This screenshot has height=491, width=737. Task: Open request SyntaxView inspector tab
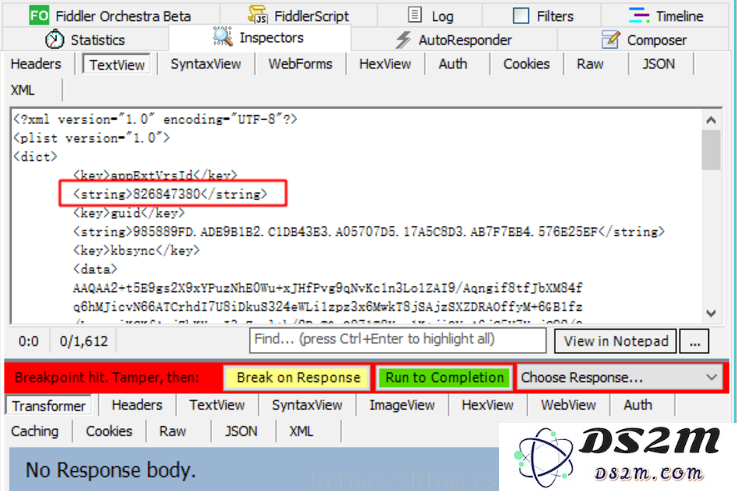pyautogui.click(x=206, y=64)
